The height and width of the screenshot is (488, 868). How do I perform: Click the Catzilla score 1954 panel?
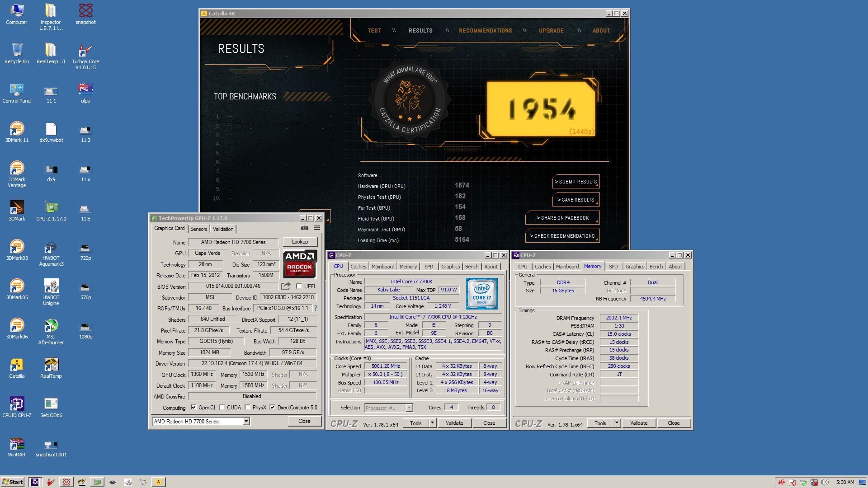tap(541, 109)
